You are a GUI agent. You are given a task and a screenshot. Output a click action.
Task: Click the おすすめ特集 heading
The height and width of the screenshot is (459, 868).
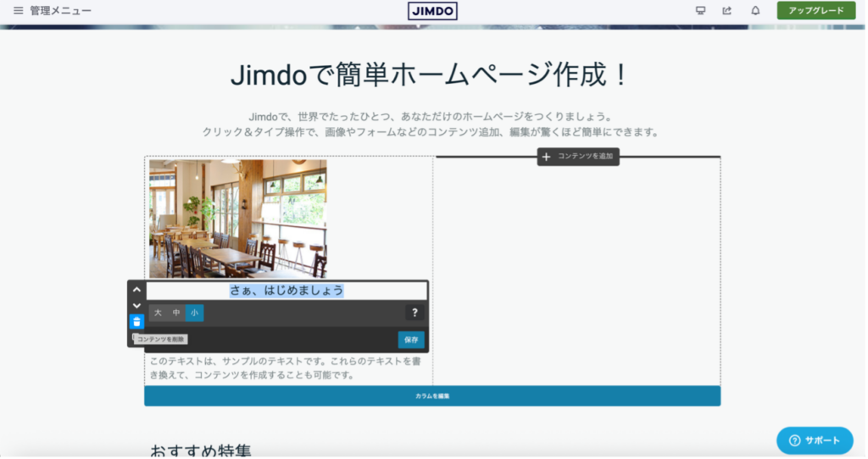point(202,451)
